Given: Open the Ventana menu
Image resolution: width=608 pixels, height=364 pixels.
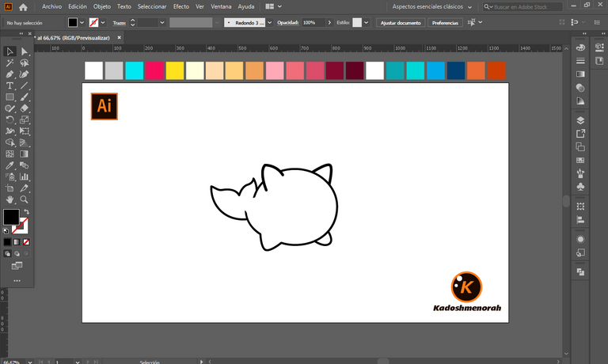Looking at the screenshot, I should point(221,6).
